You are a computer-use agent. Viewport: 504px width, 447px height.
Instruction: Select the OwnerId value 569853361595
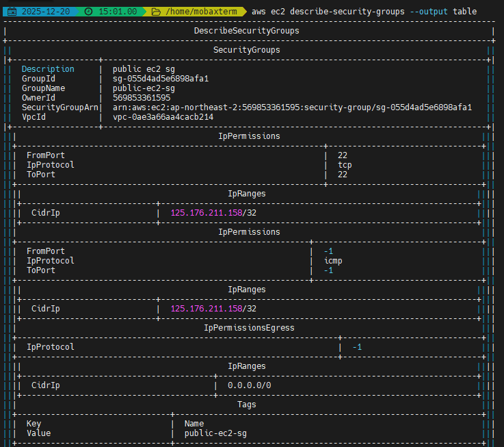[x=142, y=98]
